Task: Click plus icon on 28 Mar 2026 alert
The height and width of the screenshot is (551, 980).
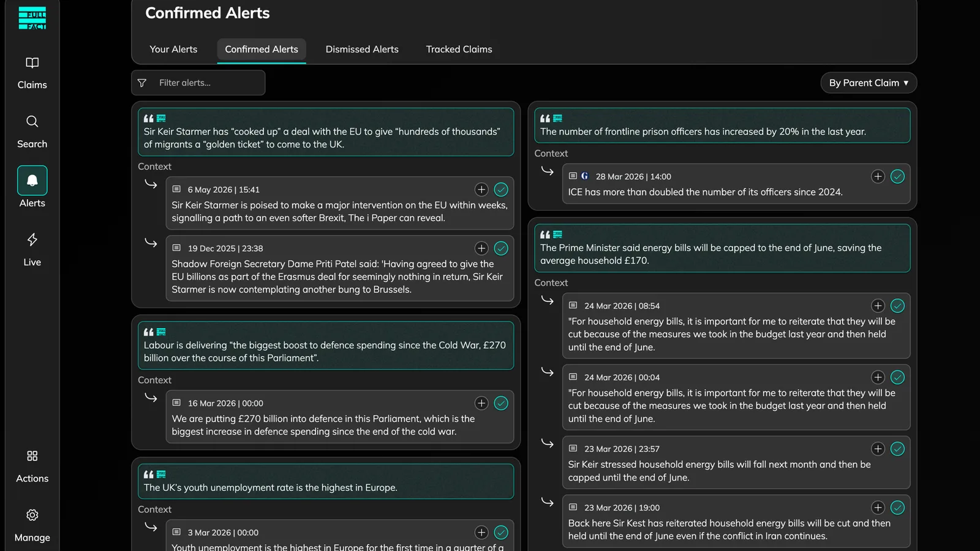Action: coord(878,177)
